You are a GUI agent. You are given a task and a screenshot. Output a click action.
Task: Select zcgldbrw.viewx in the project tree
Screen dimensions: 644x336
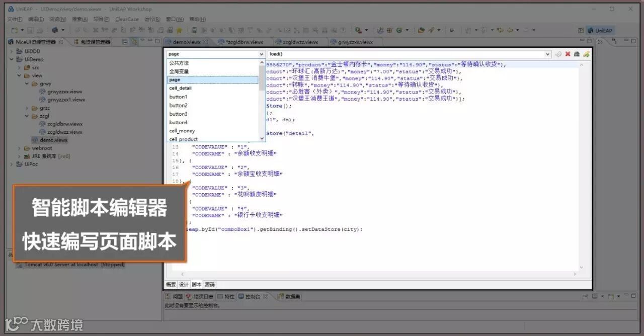64,124
